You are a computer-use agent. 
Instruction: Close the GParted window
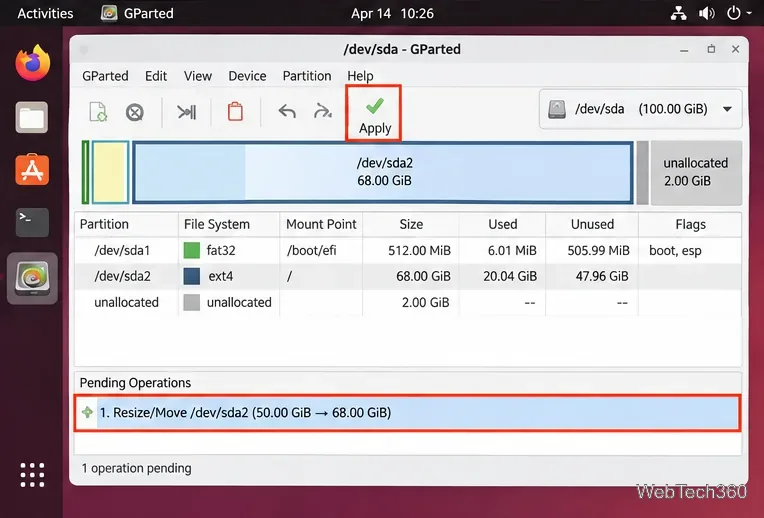735,49
